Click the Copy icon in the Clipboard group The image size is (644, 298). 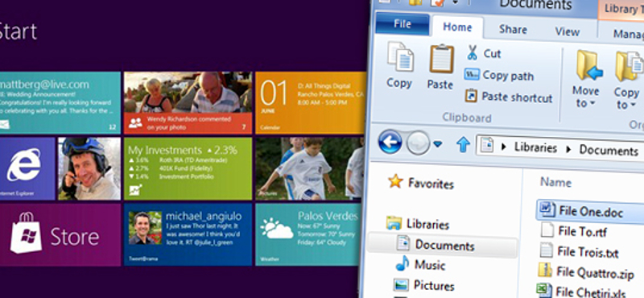(400, 56)
